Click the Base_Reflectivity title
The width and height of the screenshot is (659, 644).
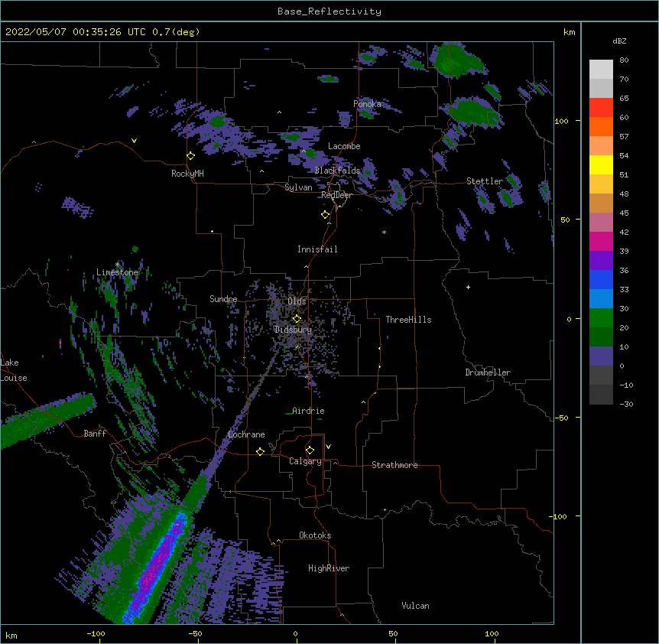click(329, 11)
